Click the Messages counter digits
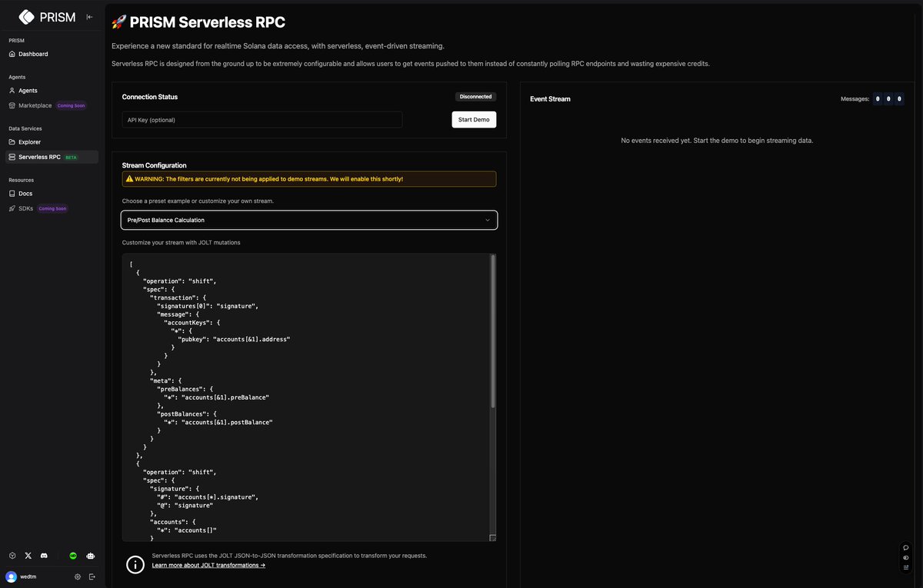923x588 pixels. (x=888, y=99)
